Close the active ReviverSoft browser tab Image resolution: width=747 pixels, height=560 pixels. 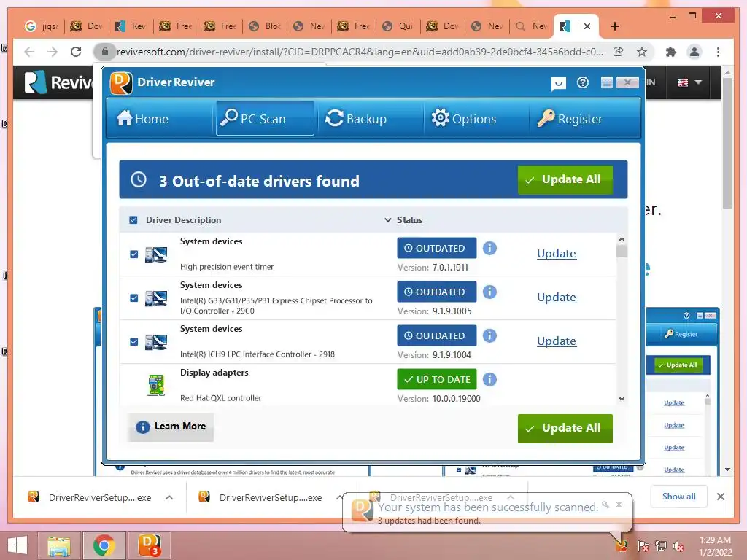pyautogui.click(x=587, y=26)
